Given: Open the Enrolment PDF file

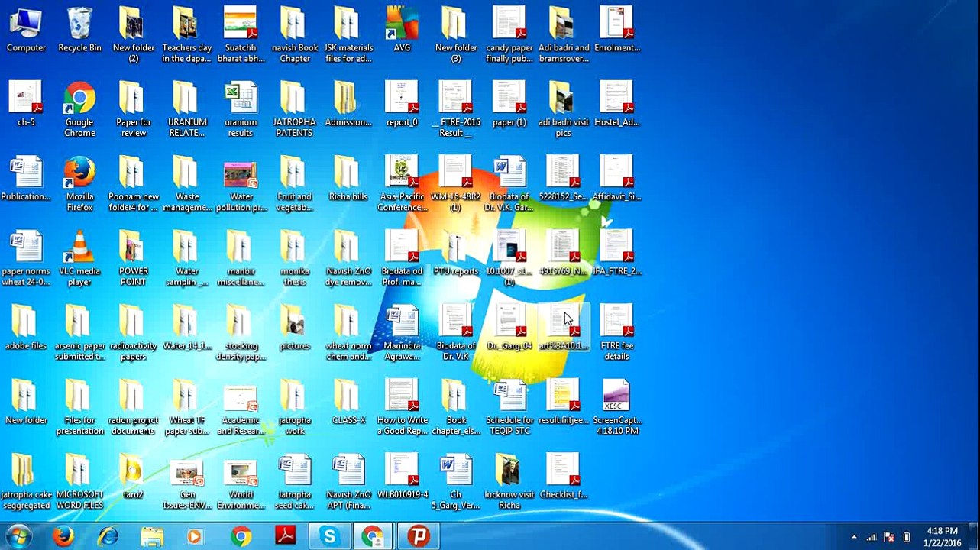Looking at the screenshot, I should click(617, 31).
